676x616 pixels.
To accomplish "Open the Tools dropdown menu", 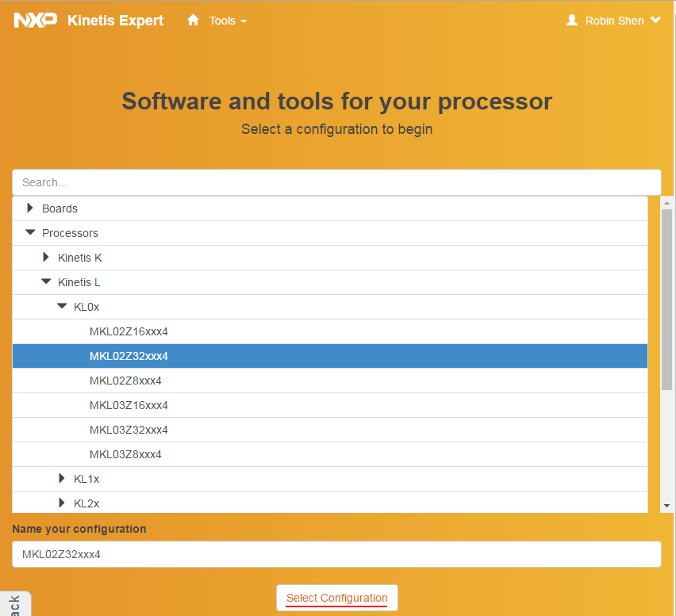I will [228, 21].
